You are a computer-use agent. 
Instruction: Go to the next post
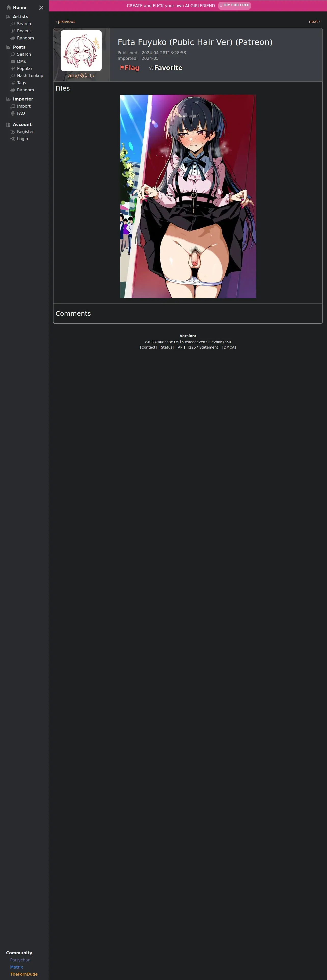[x=315, y=22]
